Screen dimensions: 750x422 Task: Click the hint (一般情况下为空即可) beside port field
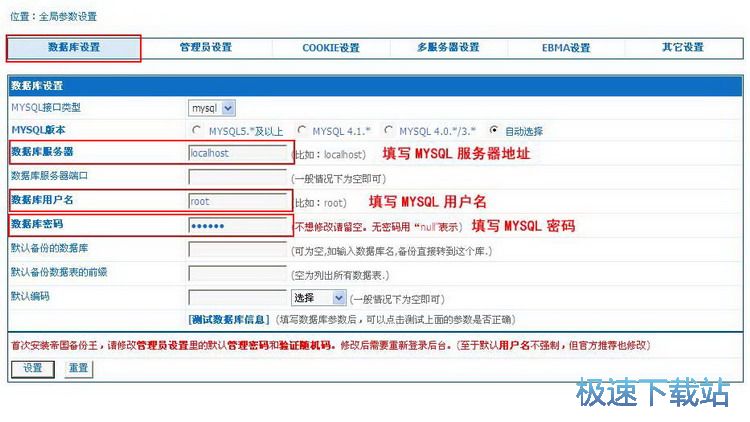(x=338, y=179)
